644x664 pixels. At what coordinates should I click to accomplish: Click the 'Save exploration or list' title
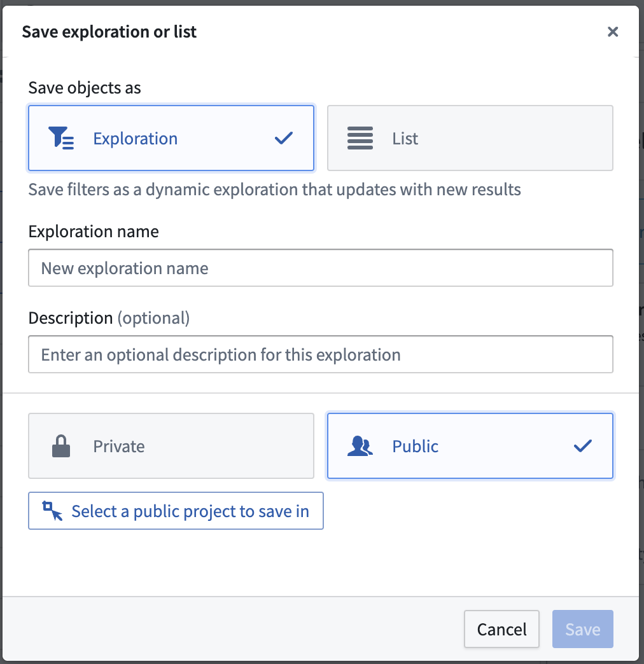[109, 32]
